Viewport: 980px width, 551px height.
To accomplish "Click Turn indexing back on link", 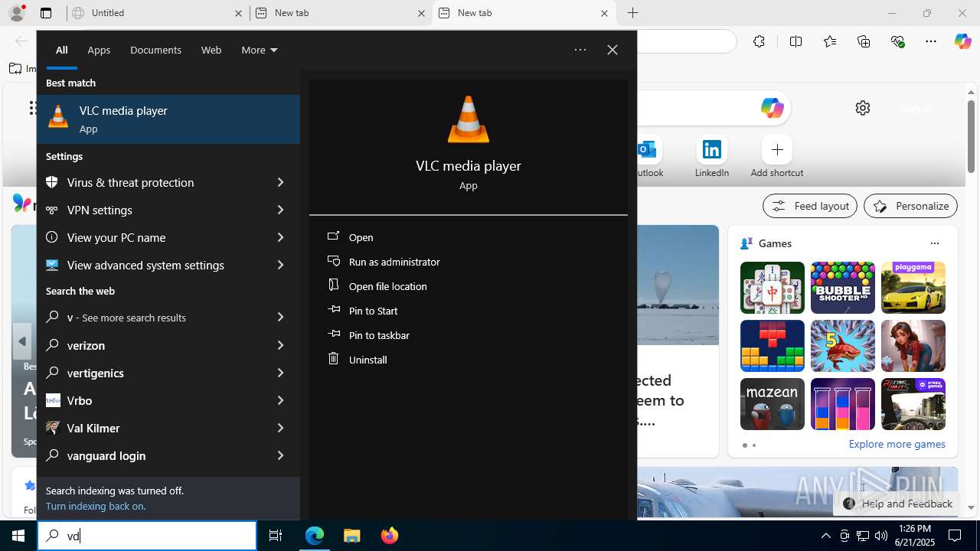I will click(96, 506).
